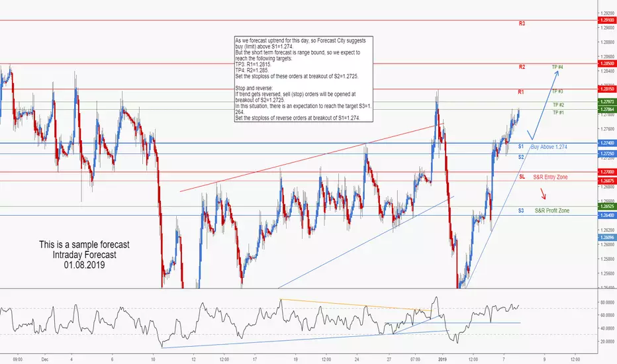Click 'This is a sample forecast' text
The height and width of the screenshot is (364, 617).
84,244
